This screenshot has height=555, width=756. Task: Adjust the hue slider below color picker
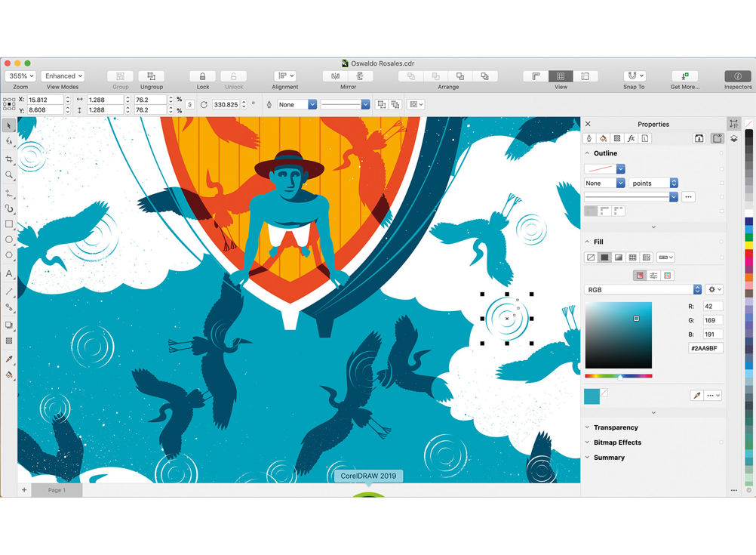619,376
